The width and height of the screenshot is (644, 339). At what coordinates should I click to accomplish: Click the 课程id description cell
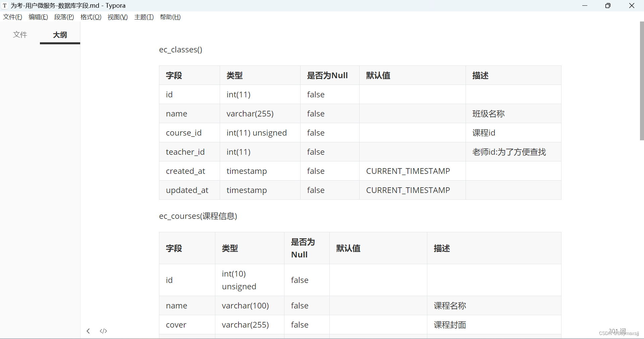click(x=513, y=133)
